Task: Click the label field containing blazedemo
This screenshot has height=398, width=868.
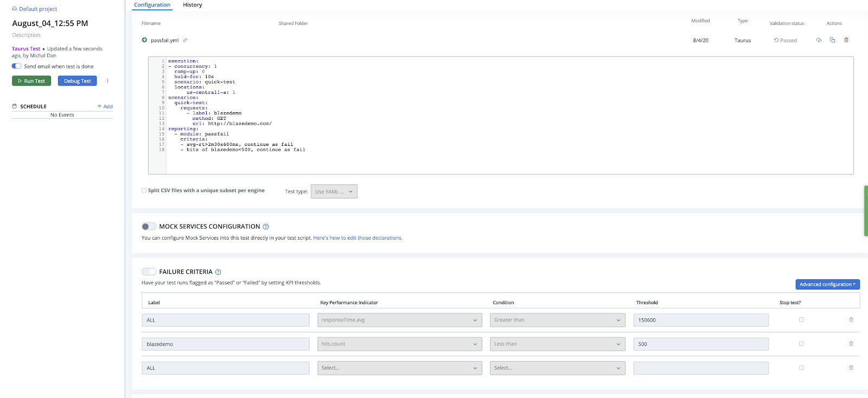Action: click(226, 344)
